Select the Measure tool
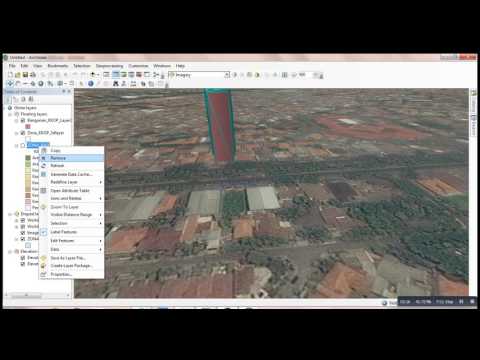Image resolution: width=480 pixels, height=360 pixels. 133,83
